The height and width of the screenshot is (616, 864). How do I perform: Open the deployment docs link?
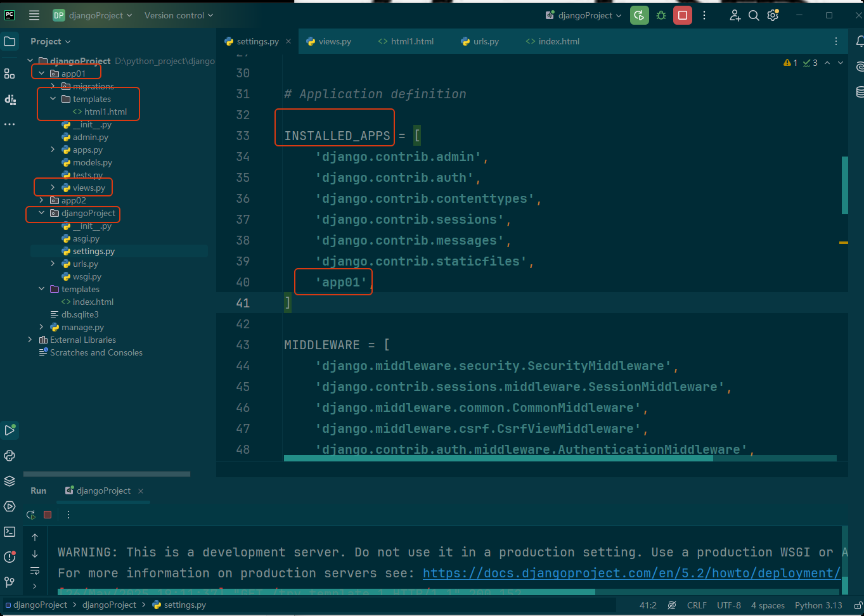[631, 573]
